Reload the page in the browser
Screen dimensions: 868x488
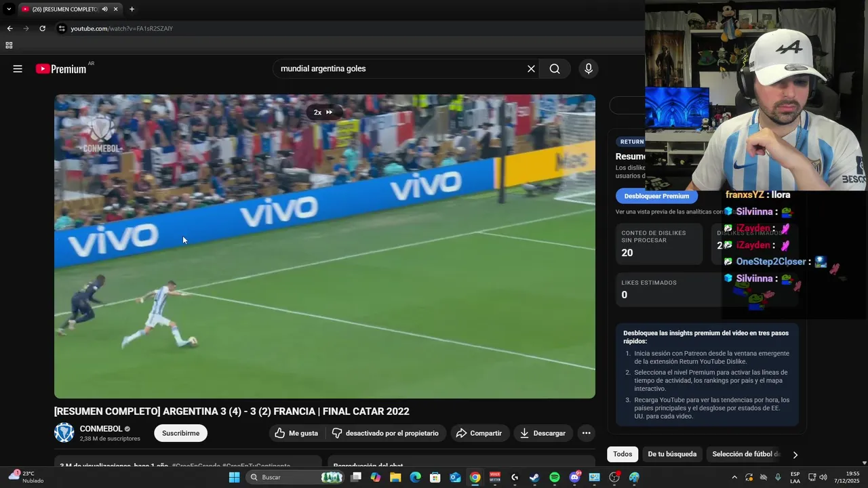(42, 28)
